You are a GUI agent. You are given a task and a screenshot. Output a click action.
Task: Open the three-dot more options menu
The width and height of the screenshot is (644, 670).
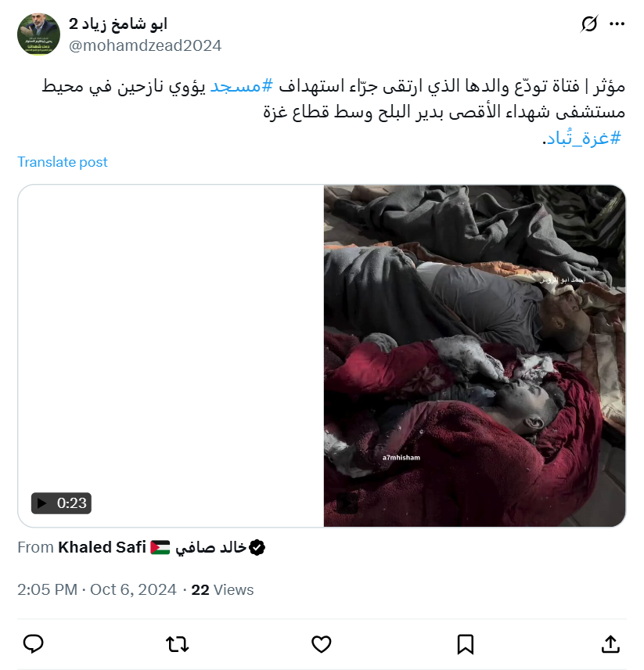[617, 24]
